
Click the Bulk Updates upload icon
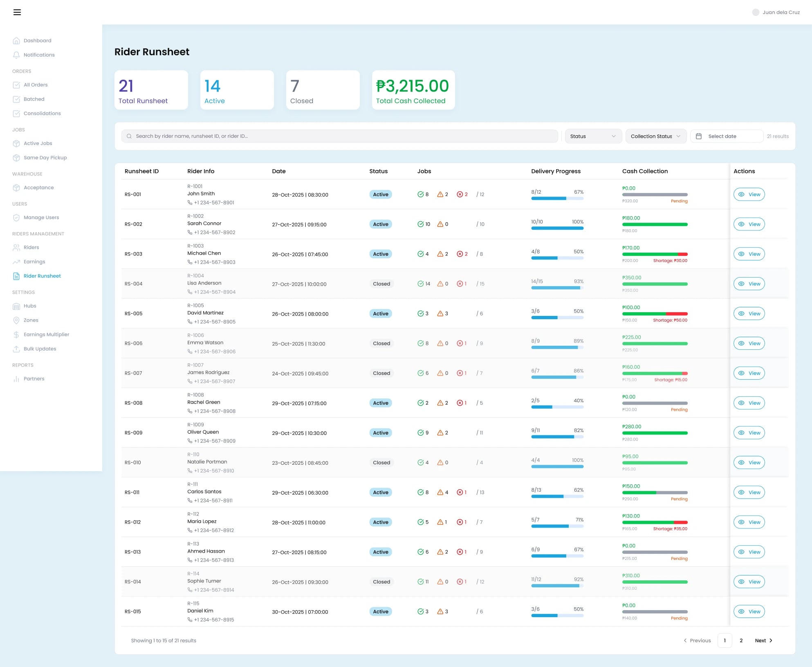point(16,349)
